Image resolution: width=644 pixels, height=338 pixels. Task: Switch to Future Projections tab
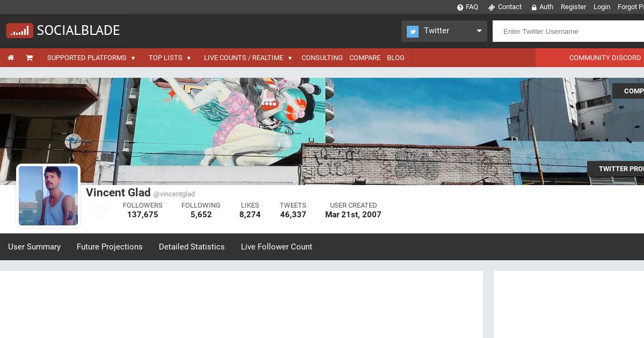coord(109,247)
